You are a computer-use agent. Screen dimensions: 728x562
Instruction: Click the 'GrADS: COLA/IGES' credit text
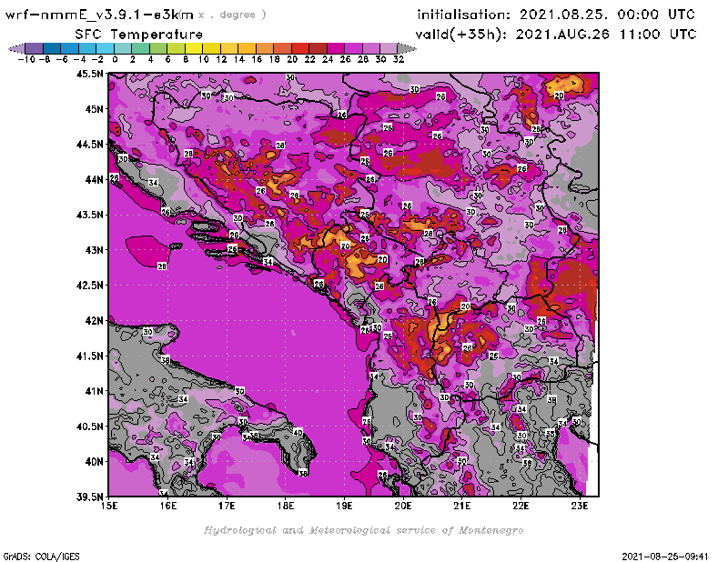41,557
